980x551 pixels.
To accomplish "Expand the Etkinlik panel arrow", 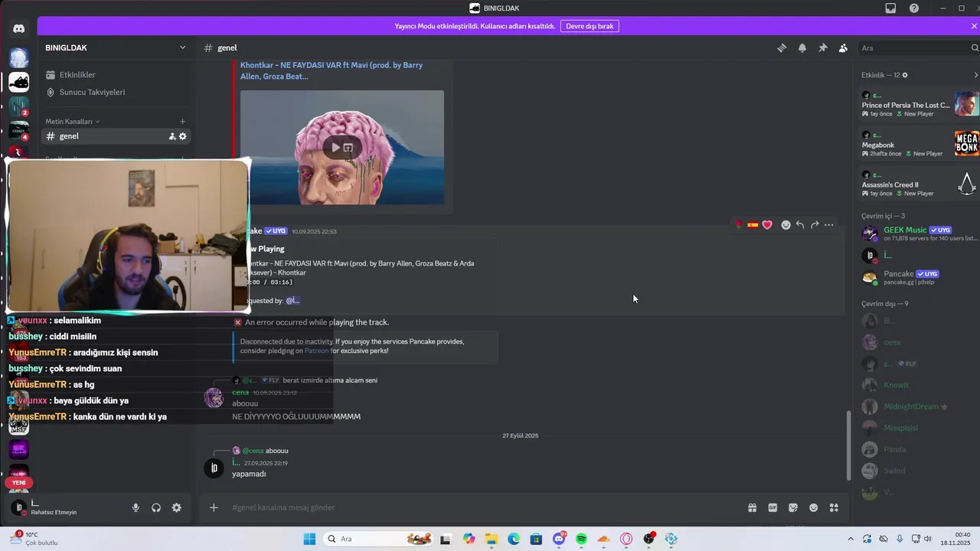I will [x=975, y=75].
